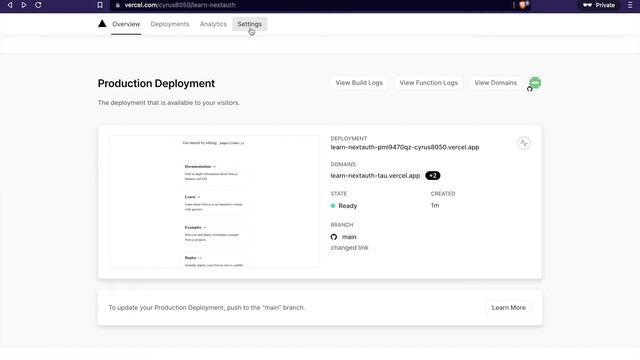
Task: Click the Learn More button
Action: point(509,307)
